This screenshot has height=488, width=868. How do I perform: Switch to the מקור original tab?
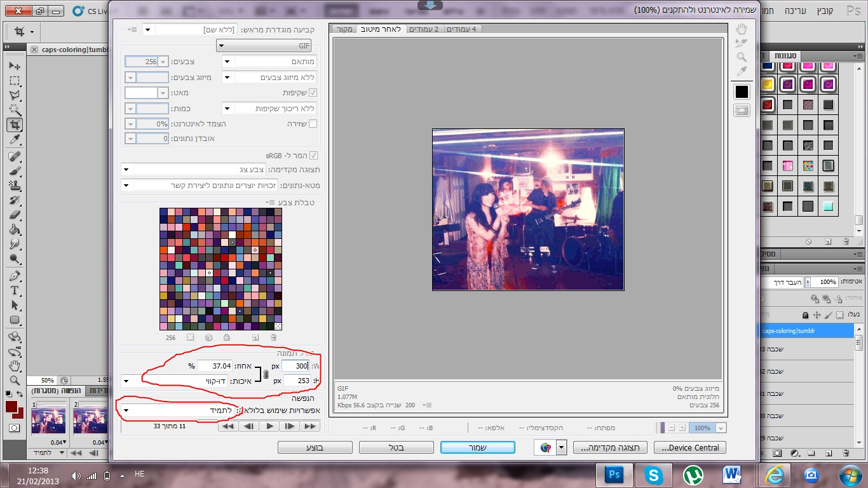[x=345, y=29]
